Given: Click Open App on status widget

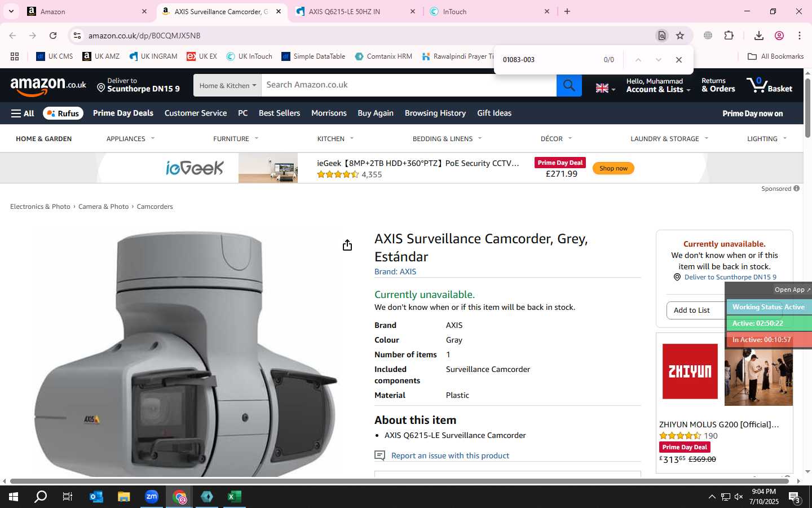Looking at the screenshot, I should (792, 290).
